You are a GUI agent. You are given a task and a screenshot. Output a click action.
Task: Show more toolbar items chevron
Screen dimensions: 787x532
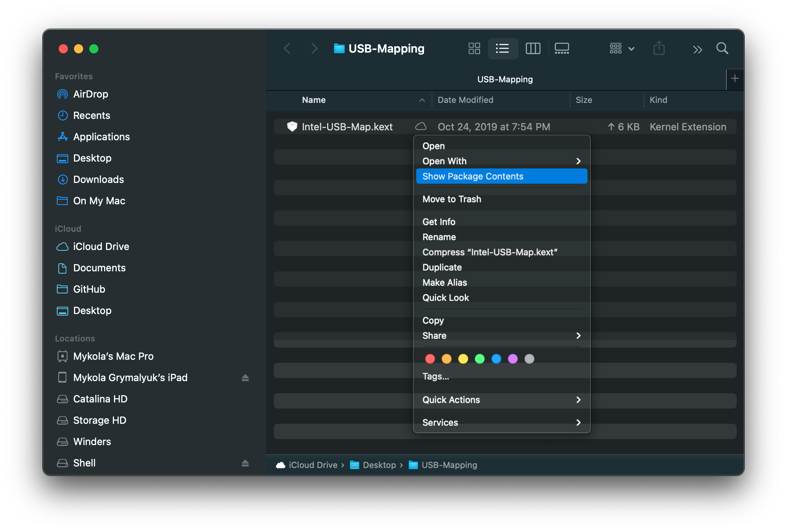click(697, 49)
